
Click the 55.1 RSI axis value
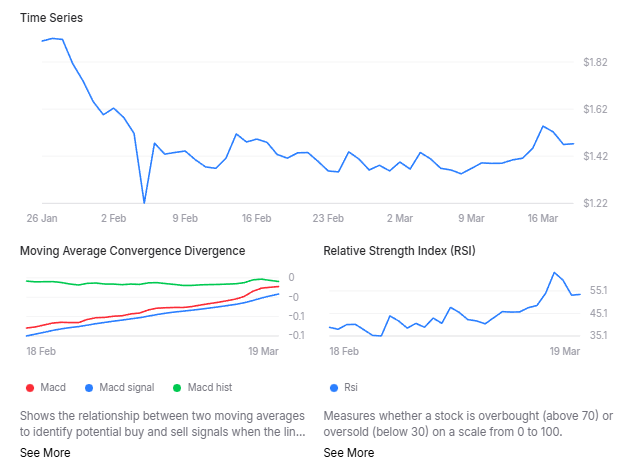600,290
